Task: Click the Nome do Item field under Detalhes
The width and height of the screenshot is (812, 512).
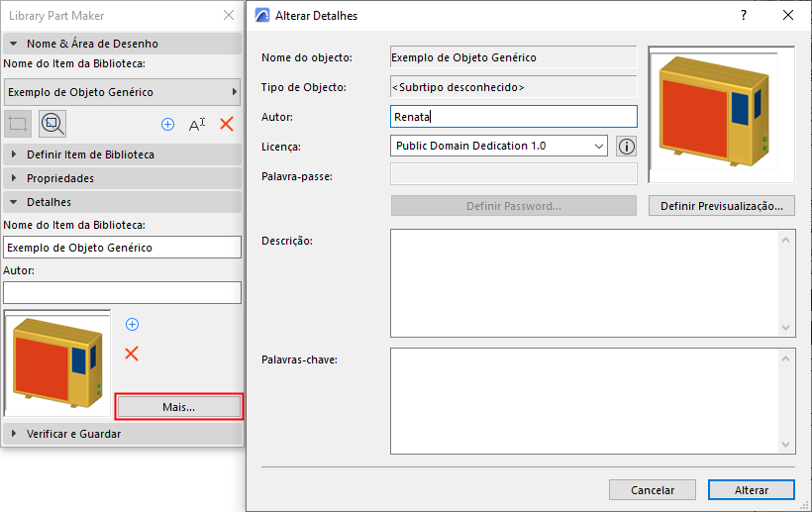Action: [122, 248]
